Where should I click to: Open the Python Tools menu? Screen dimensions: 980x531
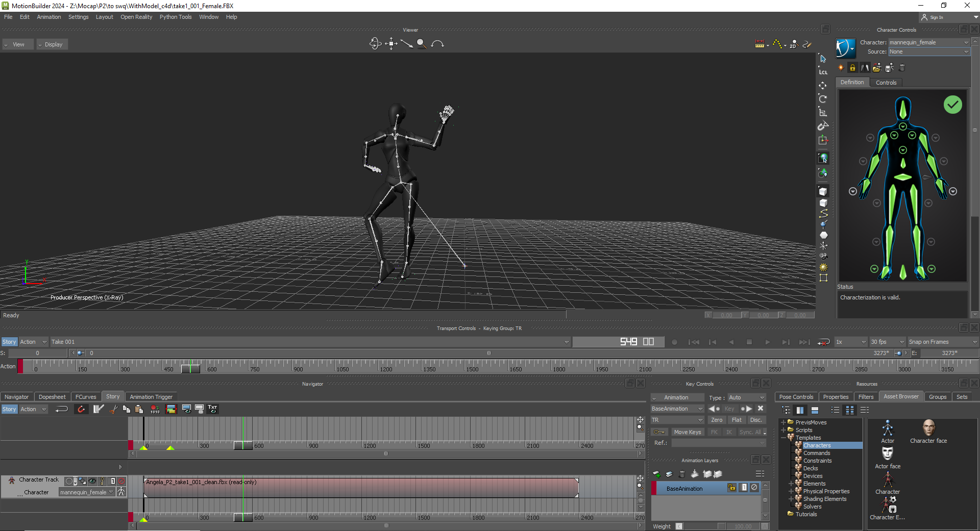pos(175,17)
